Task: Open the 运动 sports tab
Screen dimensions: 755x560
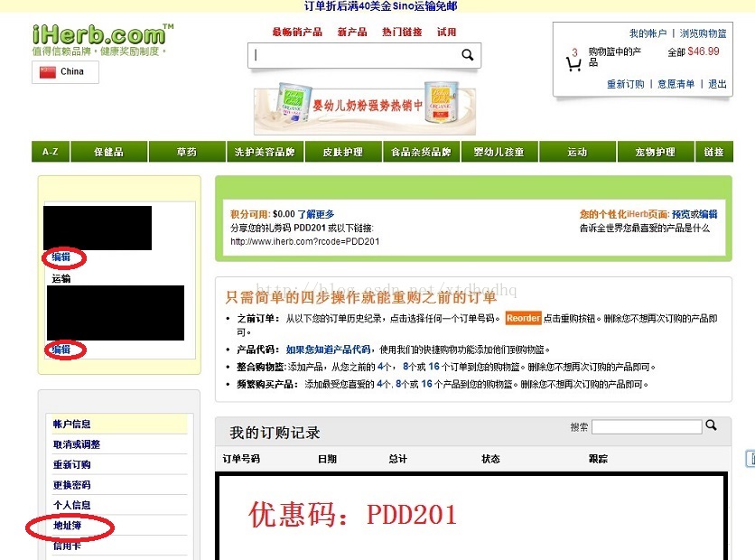Action: click(x=577, y=152)
